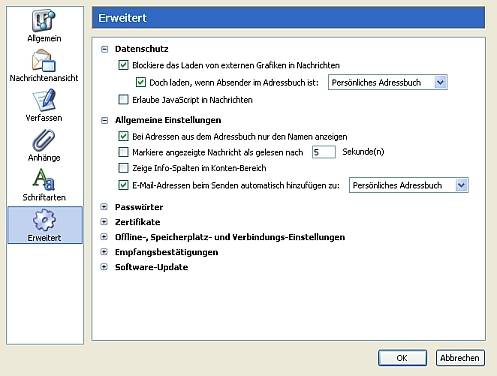Select the Verfassen pen icon
497x376 pixels.
[44, 100]
